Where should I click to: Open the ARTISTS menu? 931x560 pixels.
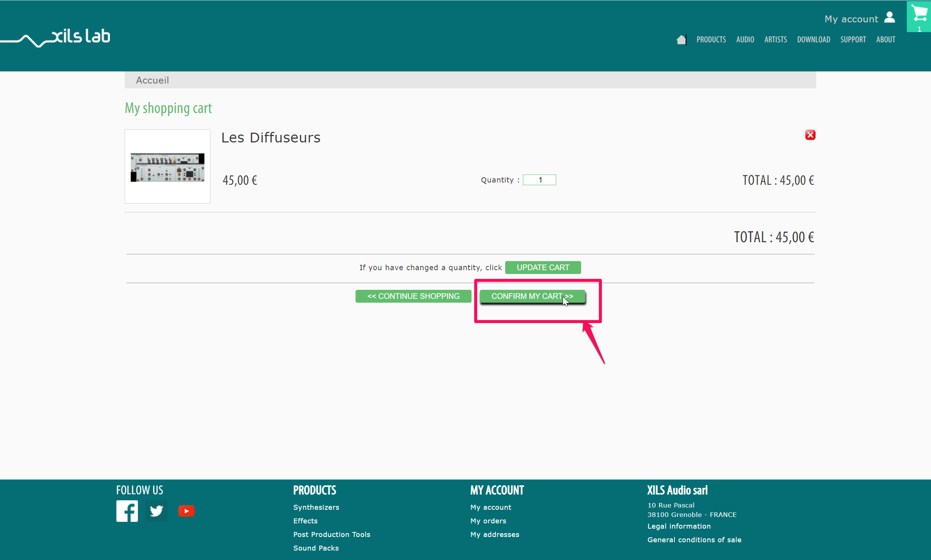pos(776,40)
